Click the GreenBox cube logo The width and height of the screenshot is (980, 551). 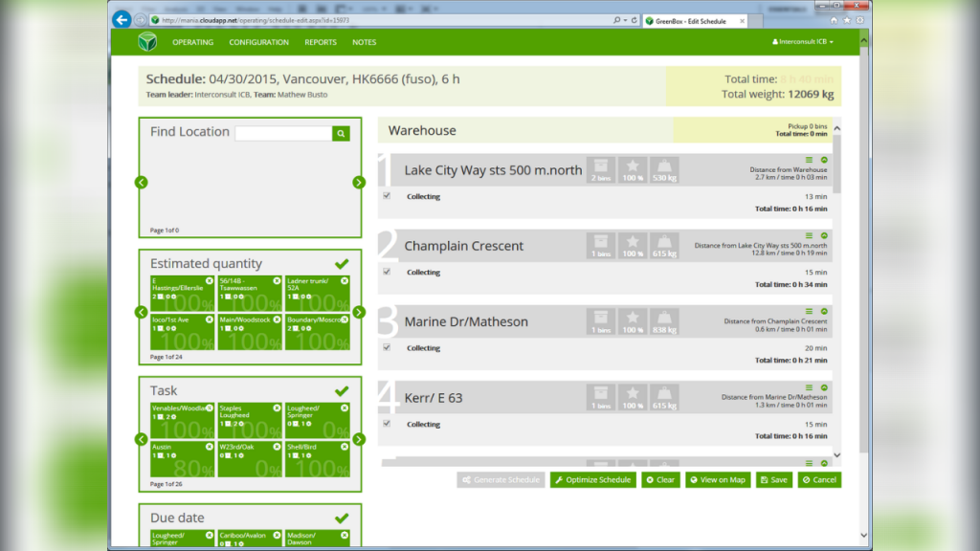[x=147, y=42]
